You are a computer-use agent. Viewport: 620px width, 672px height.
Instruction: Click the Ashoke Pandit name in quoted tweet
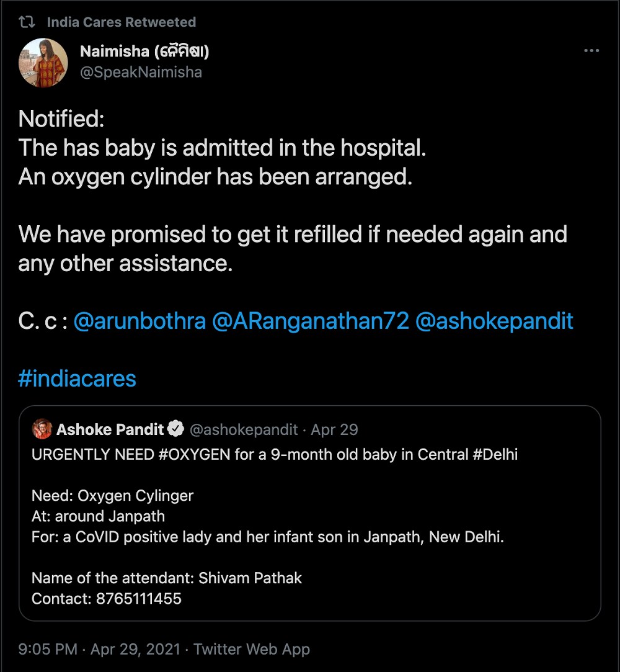tap(110, 429)
